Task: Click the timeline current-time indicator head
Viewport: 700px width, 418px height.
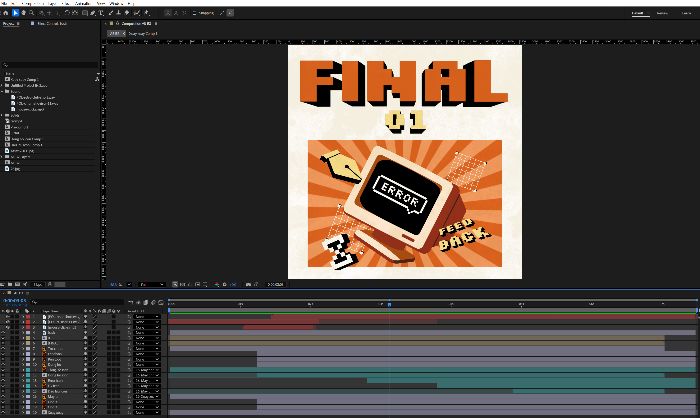Action: click(x=389, y=305)
